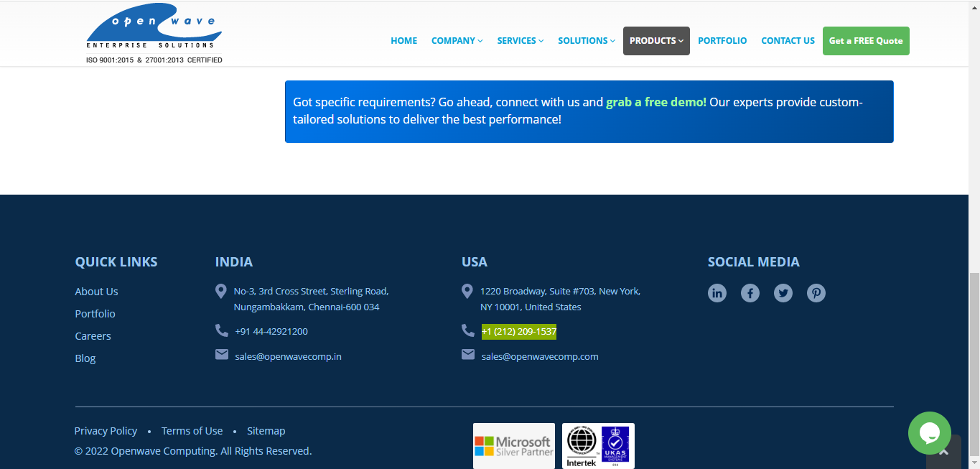
Task: Click the Facebook icon under Social Media
Action: (750, 293)
